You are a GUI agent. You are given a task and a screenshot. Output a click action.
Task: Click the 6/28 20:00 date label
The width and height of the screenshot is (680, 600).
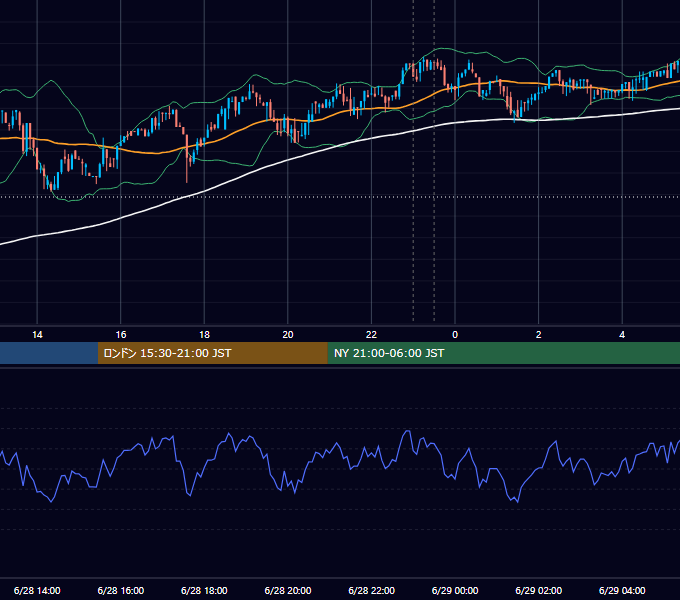tap(288, 590)
